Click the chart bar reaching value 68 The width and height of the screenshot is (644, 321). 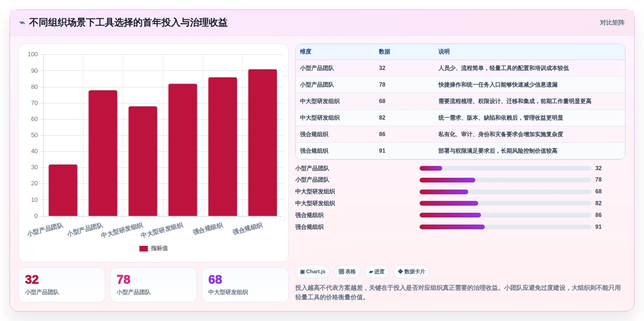coord(143,161)
